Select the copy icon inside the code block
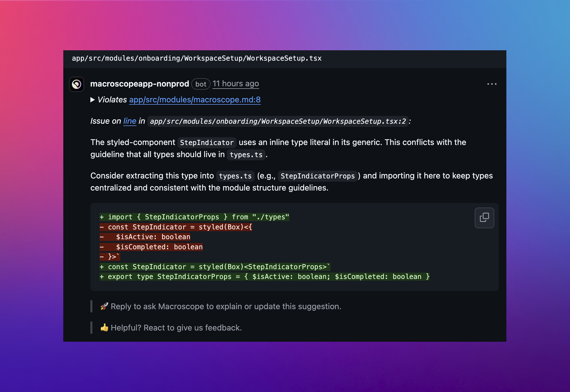This screenshot has height=392, width=570. point(484,218)
